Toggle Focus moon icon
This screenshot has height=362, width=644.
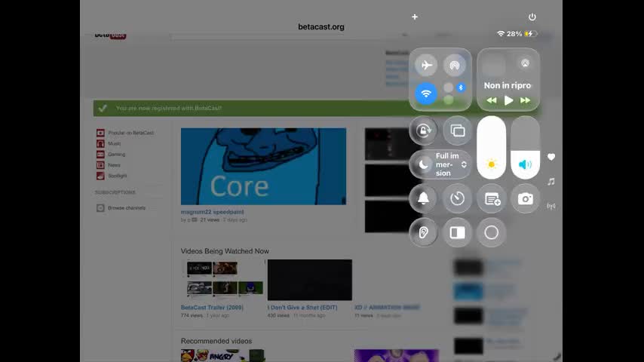tap(424, 164)
